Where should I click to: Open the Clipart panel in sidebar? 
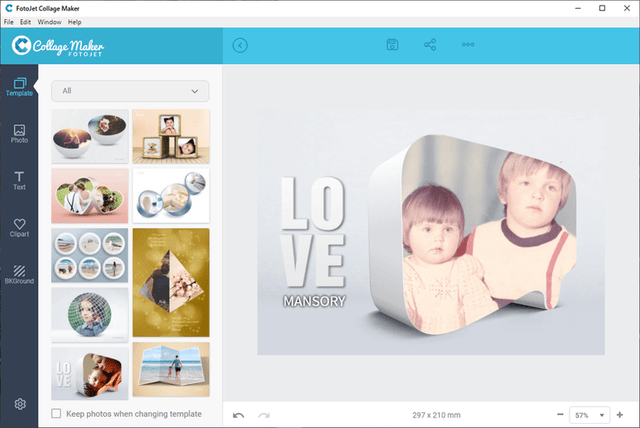19,228
